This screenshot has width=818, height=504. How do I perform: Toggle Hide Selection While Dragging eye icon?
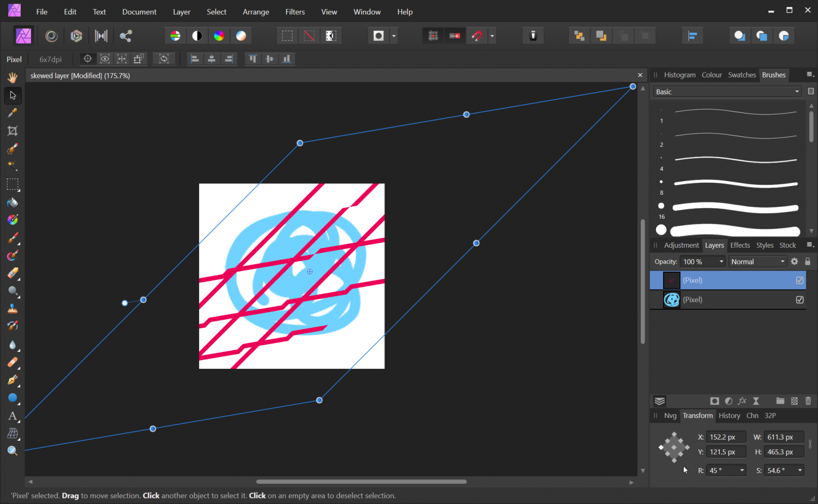[x=105, y=59]
